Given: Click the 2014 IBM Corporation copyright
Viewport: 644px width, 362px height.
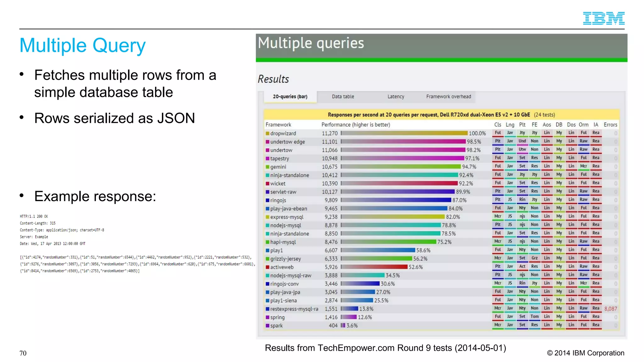Looking at the screenshot, I should coord(586,353).
